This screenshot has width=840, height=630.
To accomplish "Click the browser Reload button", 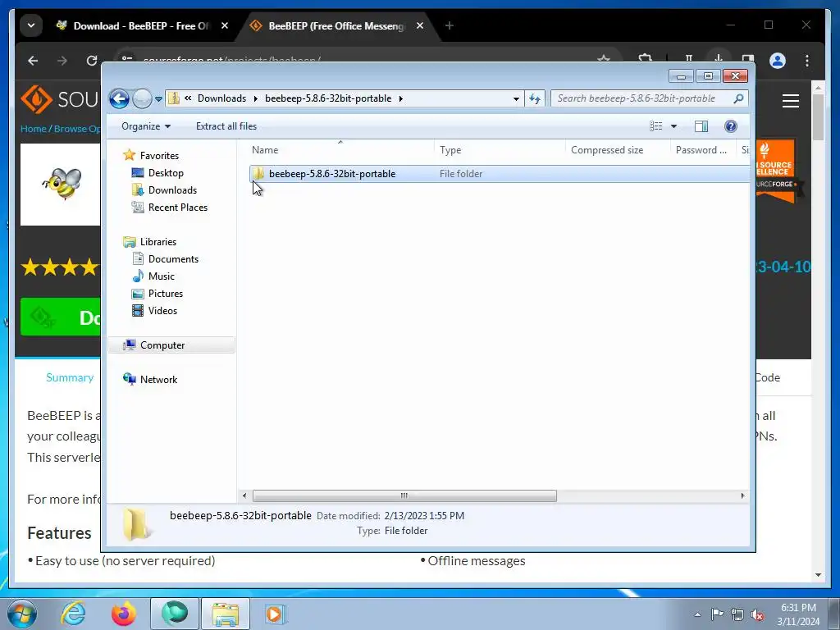I will pyautogui.click(x=92, y=61).
